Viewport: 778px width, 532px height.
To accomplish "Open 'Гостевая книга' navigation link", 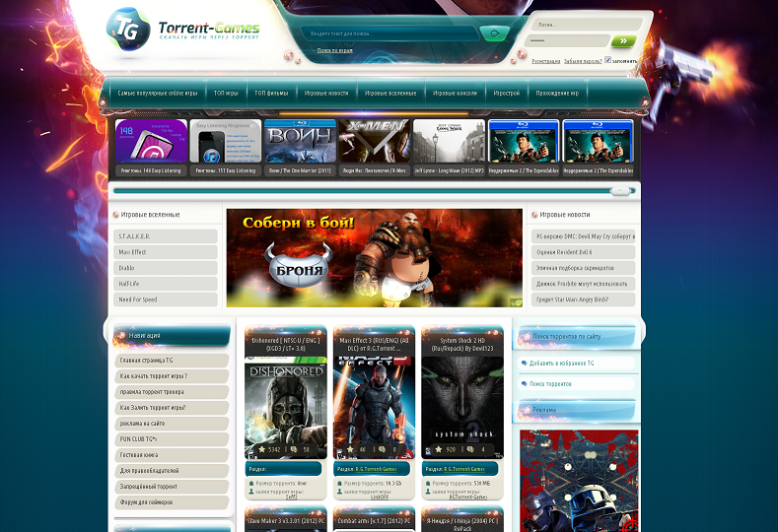I will (172, 454).
